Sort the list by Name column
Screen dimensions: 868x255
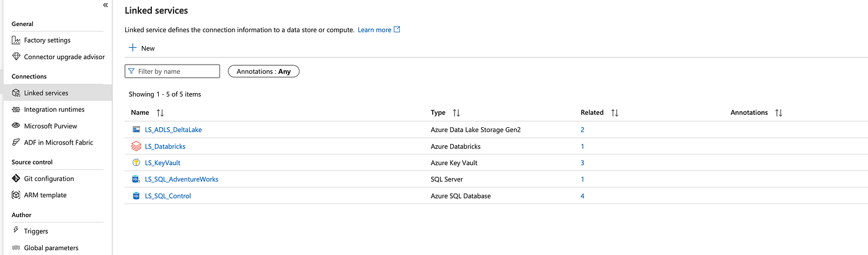point(160,113)
